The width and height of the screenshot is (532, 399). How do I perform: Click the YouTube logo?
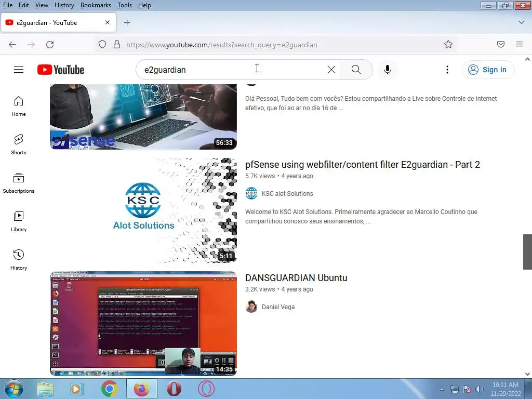click(61, 70)
